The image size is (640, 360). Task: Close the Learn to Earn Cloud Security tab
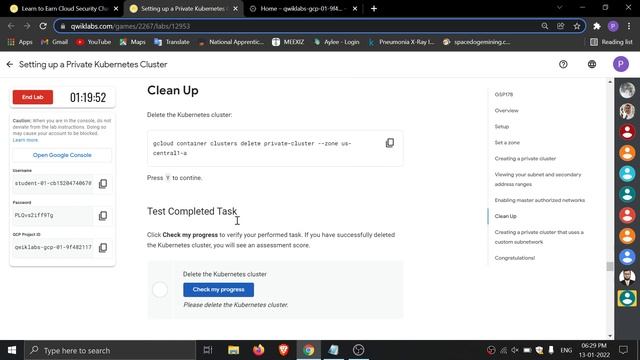pos(116,9)
